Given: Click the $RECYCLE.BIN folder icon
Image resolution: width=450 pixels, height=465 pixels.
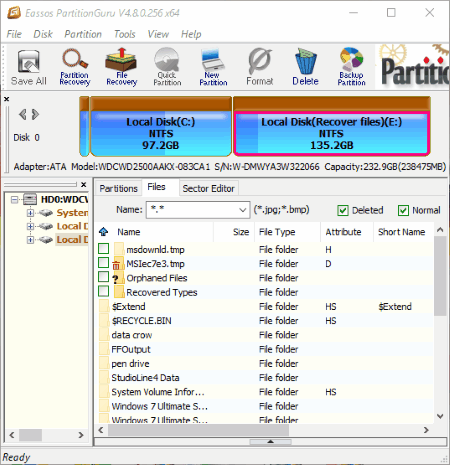Looking at the screenshot, I should click(x=104, y=320).
